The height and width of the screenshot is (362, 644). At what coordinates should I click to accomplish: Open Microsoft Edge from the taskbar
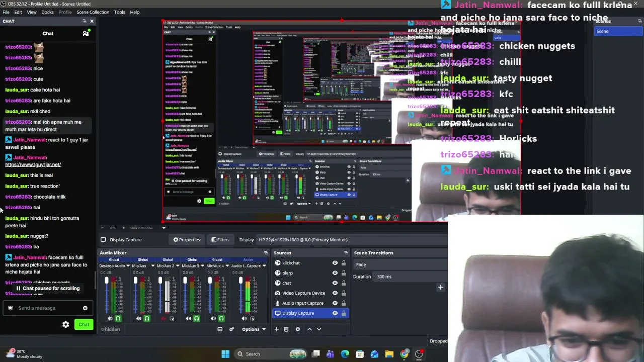345,354
